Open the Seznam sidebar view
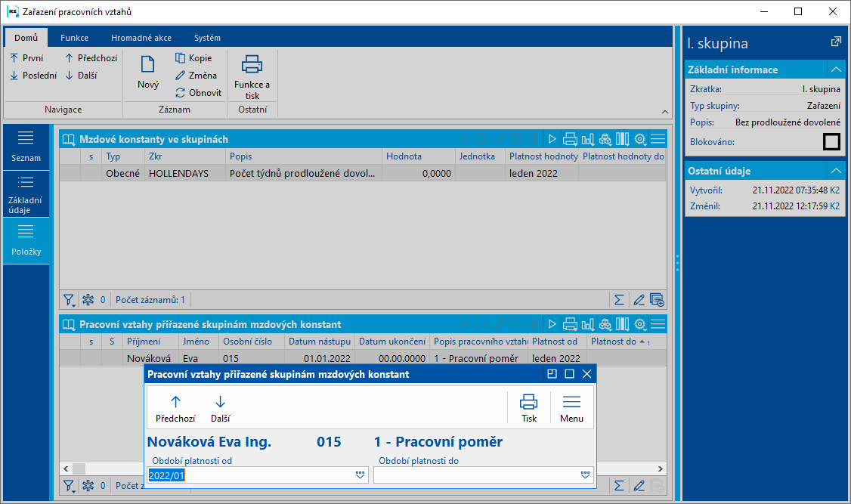Image resolution: width=851 pixels, height=504 pixels. 26,147
